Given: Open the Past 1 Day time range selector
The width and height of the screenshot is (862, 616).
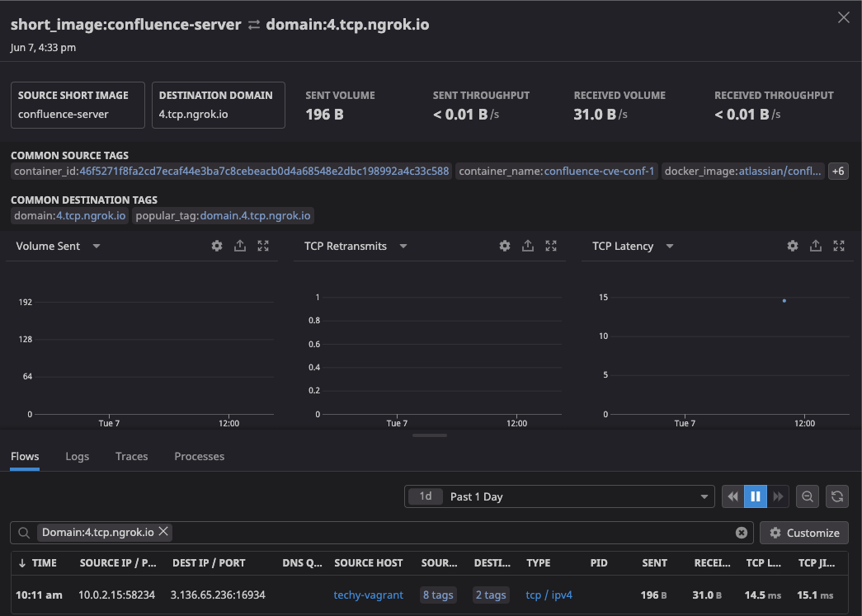Looking at the screenshot, I should [x=559, y=496].
